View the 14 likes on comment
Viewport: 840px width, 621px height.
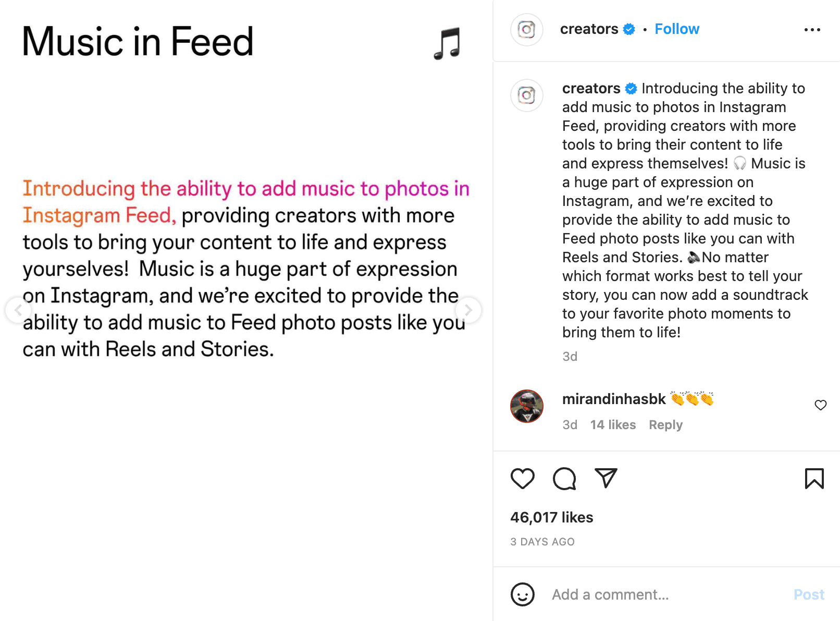[x=613, y=425]
